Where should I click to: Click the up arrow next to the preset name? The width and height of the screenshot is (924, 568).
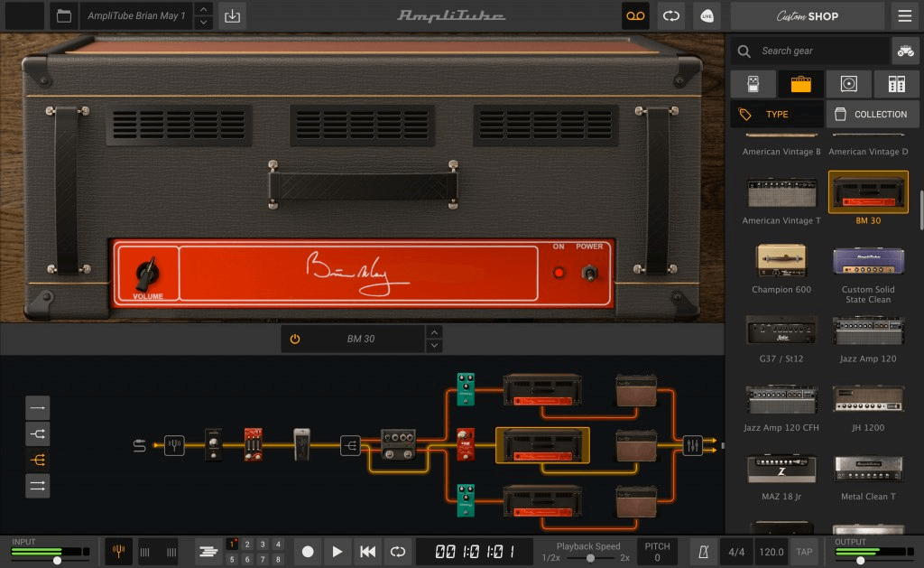click(205, 10)
